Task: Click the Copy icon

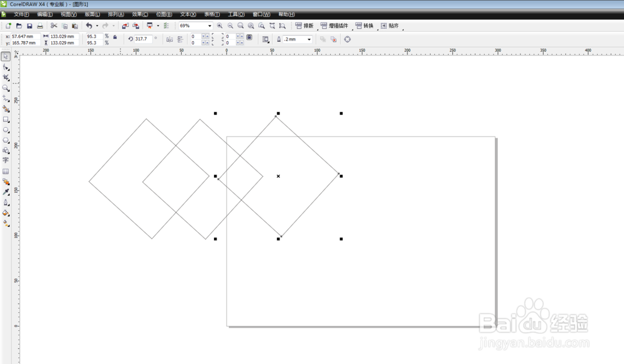Action: [64, 26]
